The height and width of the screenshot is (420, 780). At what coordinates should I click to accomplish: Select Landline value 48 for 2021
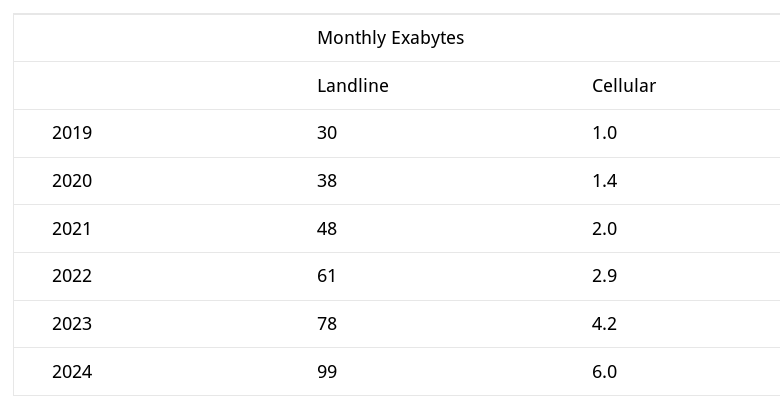(327, 229)
